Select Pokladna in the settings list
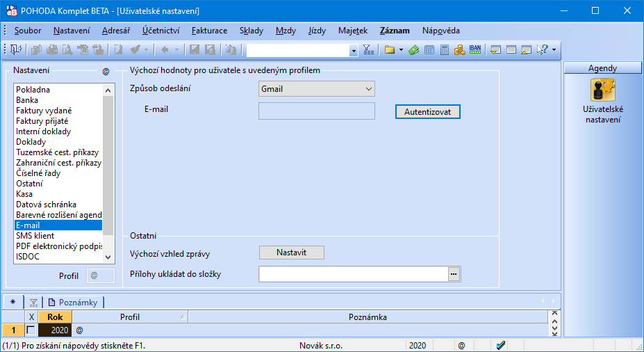The image size is (644, 352). pos(58,90)
